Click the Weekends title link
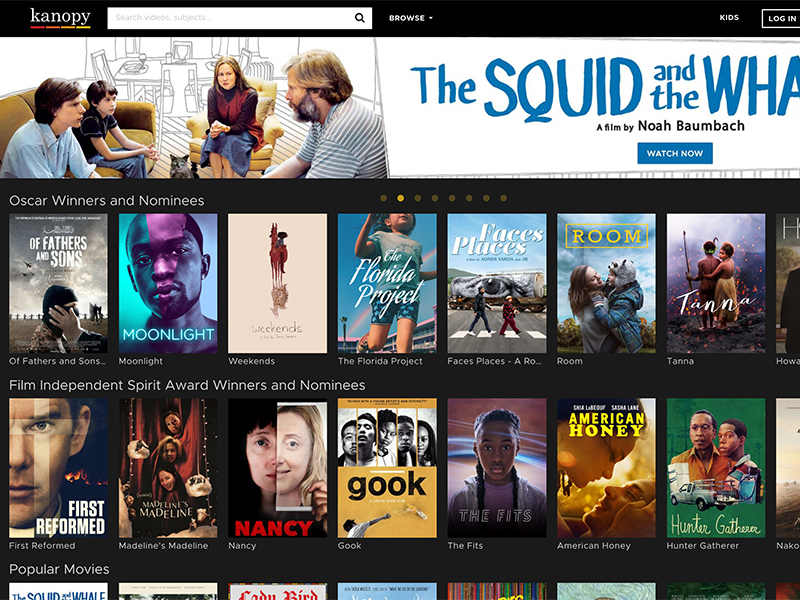The height and width of the screenshot is (600, 800). pyautogui.click(x=252, y=361)
